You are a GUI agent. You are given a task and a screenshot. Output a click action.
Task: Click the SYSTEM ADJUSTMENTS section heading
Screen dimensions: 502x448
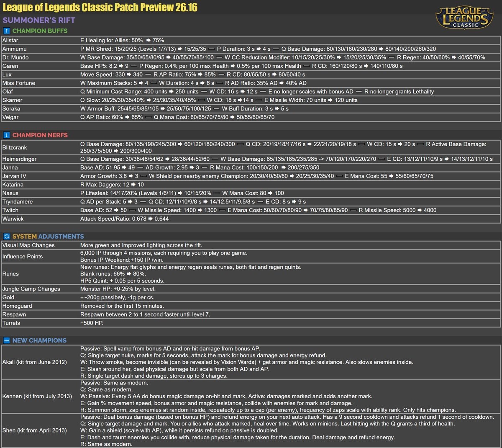(48, 236)
